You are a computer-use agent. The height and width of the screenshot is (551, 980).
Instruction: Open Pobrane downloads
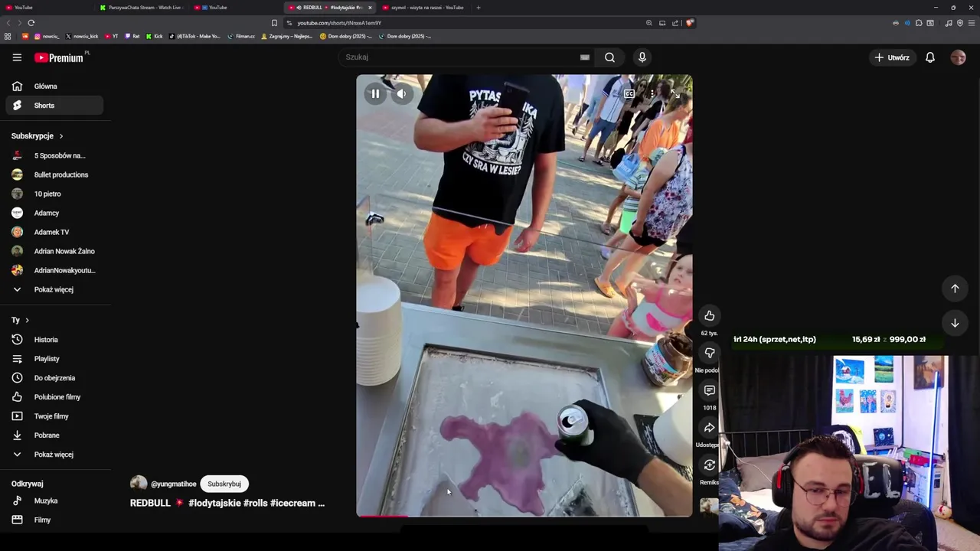54,435
